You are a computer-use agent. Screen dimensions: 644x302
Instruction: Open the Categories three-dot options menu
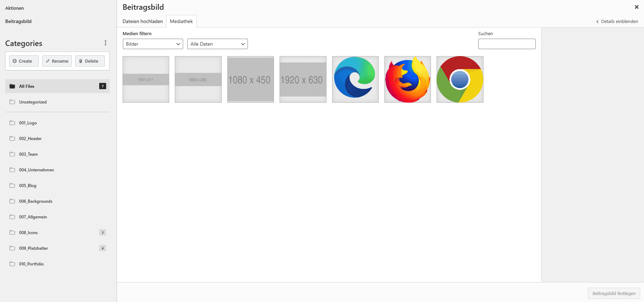(x=105, y=43)
